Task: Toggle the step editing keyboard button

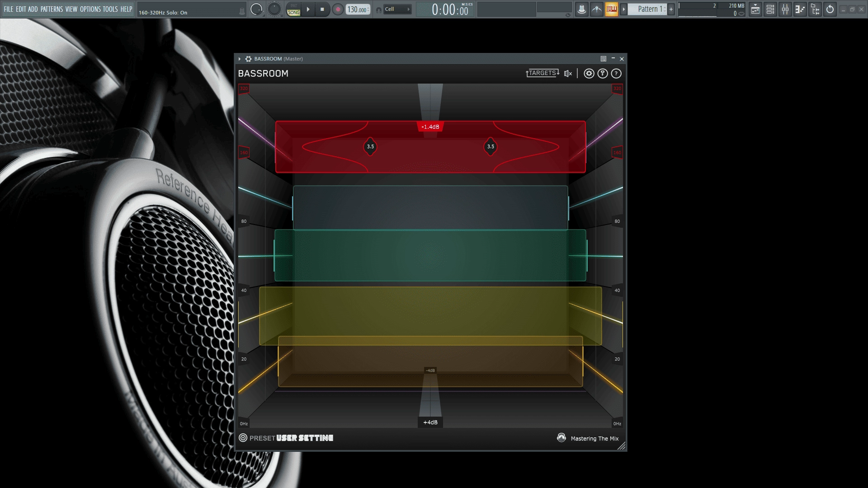Action: coord(612,9)
